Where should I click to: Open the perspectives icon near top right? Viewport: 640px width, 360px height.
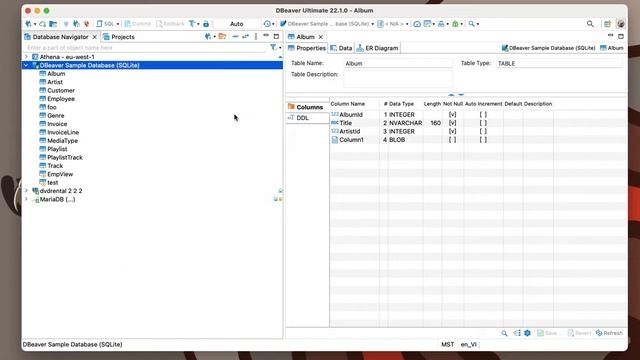click(607, 24)
